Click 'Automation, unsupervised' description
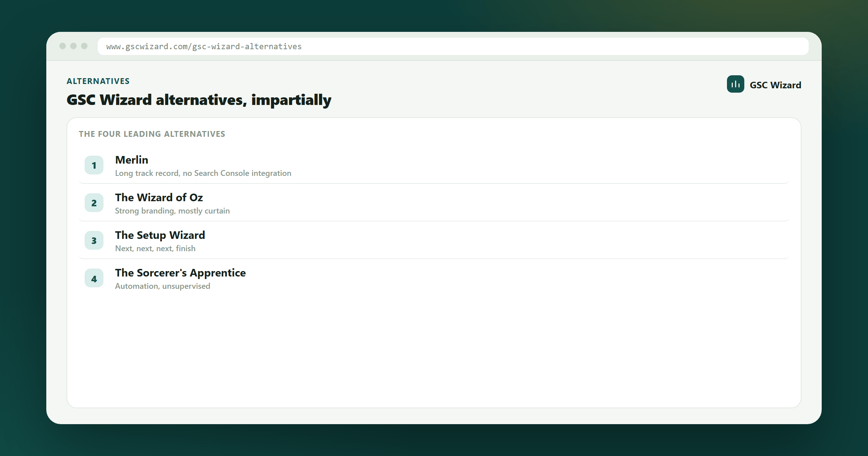The image size is (868, 456). point(163,286)
